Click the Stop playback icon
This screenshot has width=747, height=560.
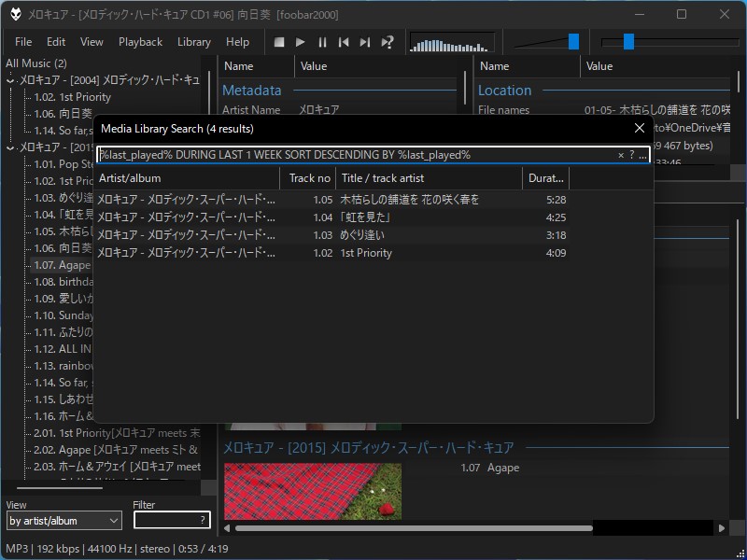[278, 42]
